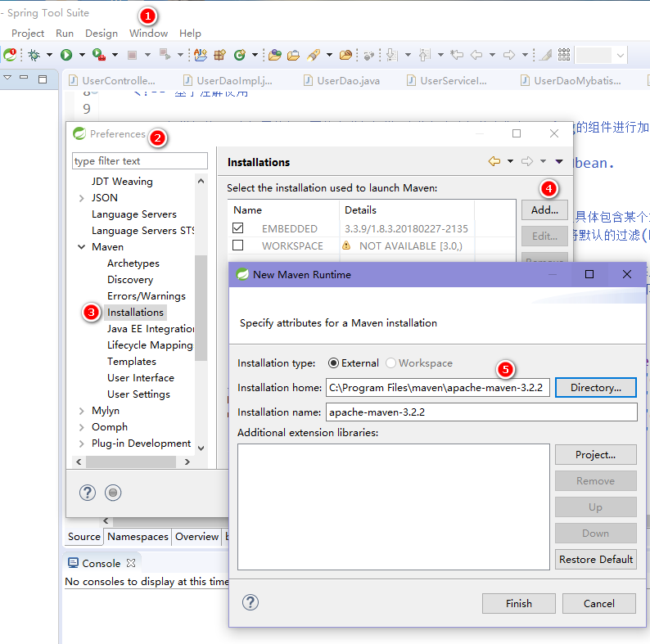Click the green Run button in the toolbar
The image size is (650, 644).
[66, 55]
